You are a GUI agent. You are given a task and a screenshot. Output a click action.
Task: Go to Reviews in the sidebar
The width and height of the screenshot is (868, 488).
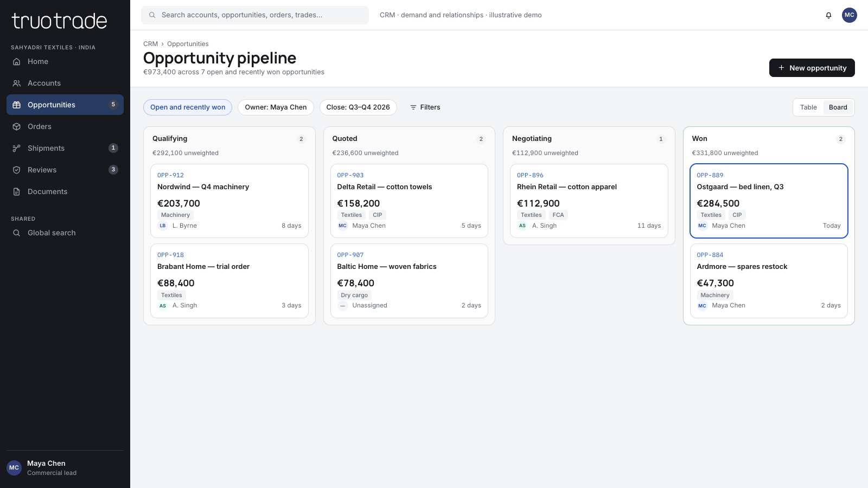click(x=65, y=170)
